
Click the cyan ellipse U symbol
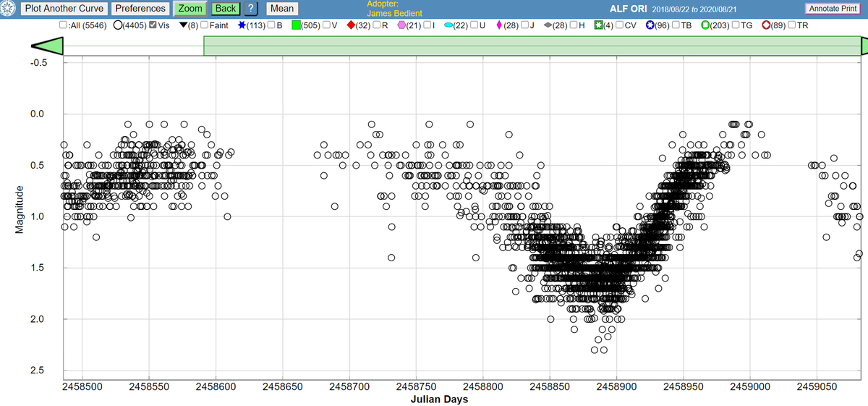448,25
